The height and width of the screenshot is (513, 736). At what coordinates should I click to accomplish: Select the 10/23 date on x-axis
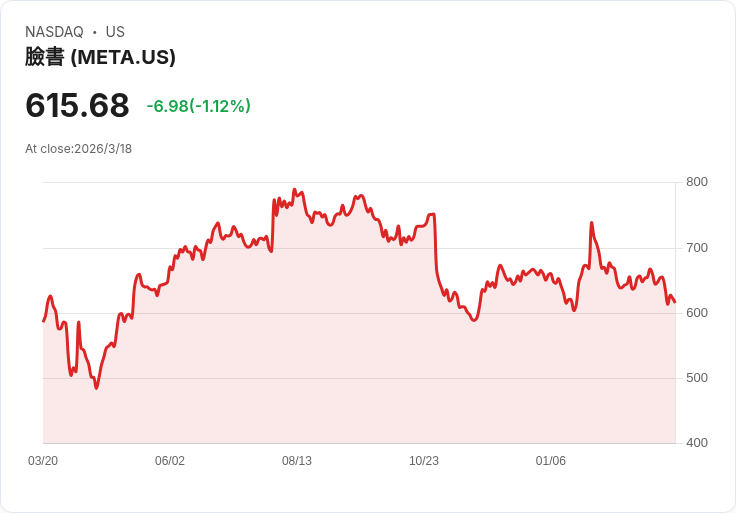424,461
